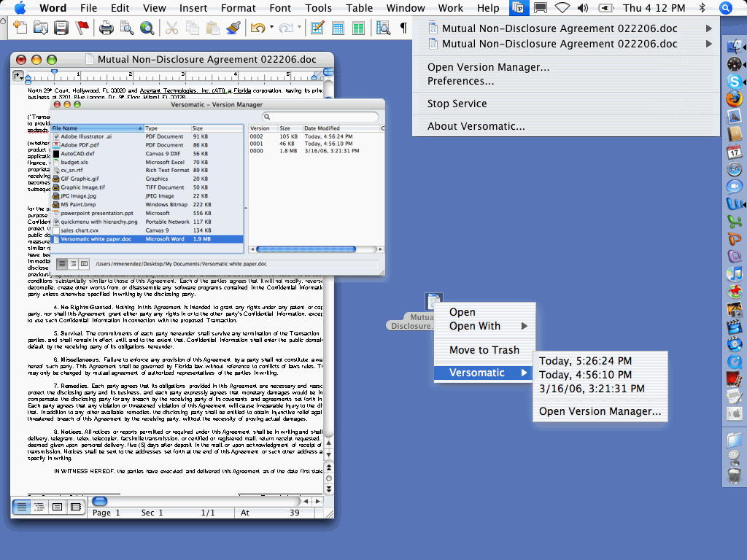Viewport: 747px width, 560px height.
Task: Print the document using the printer icon
Action: [x=107, y=28]
